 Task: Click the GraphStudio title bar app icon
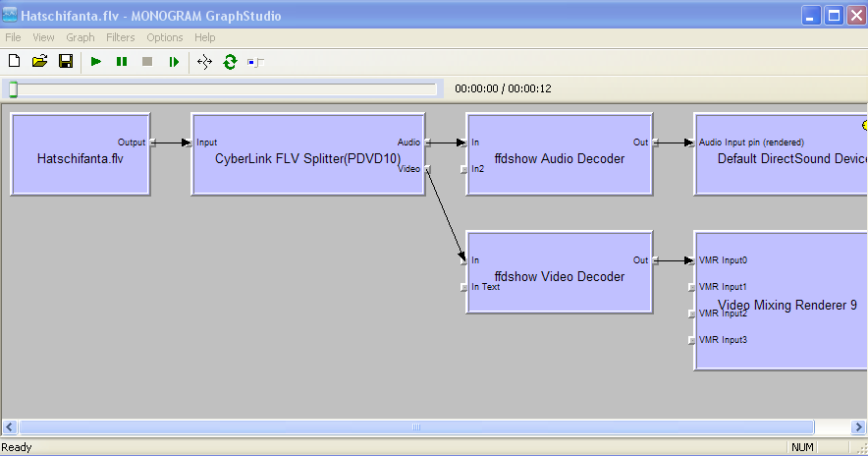coord(10,15)
